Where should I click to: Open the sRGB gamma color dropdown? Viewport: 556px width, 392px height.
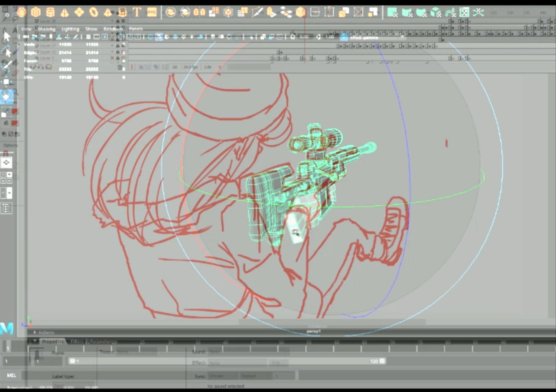pyautogui.click(x=376, y=37)
